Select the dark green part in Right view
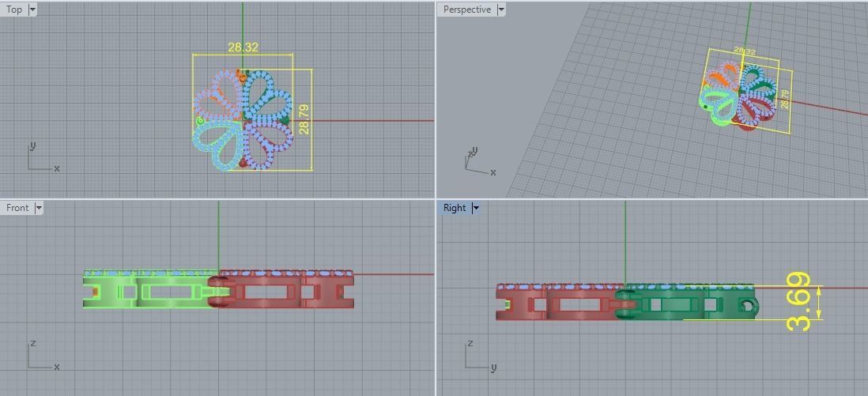The width and height of the screenshot is (868, 396). pos(686,303)
